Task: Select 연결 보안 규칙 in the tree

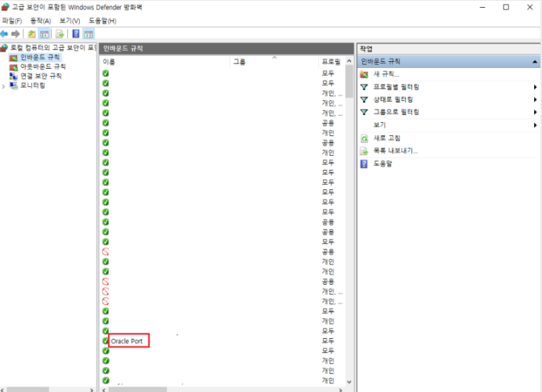Action: point(41,77)
